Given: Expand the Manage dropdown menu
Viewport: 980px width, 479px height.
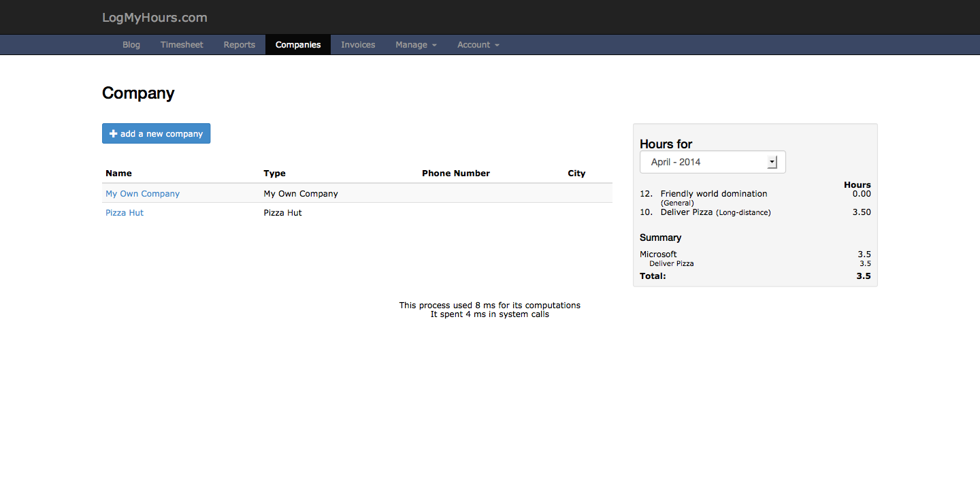Looking at the screenshot, I should [x=416, y=45].
